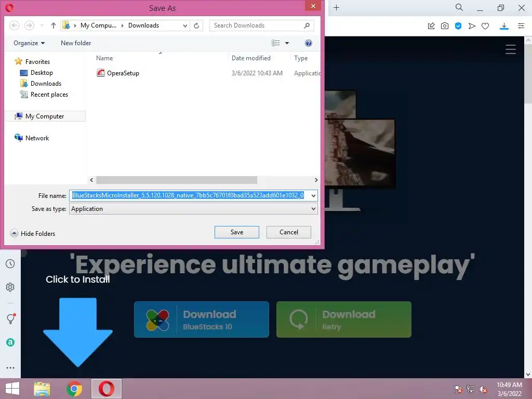The width and height of the screenshot is (532, 399).
Task: Click Opera's search tabs magnifier icon
Action: 459,7
